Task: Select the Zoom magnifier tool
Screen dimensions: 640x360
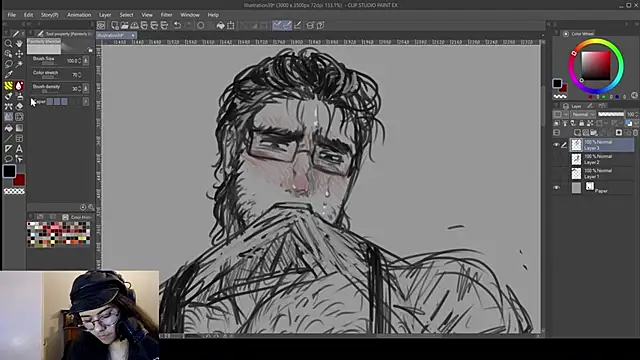Action: pos(8,43)
